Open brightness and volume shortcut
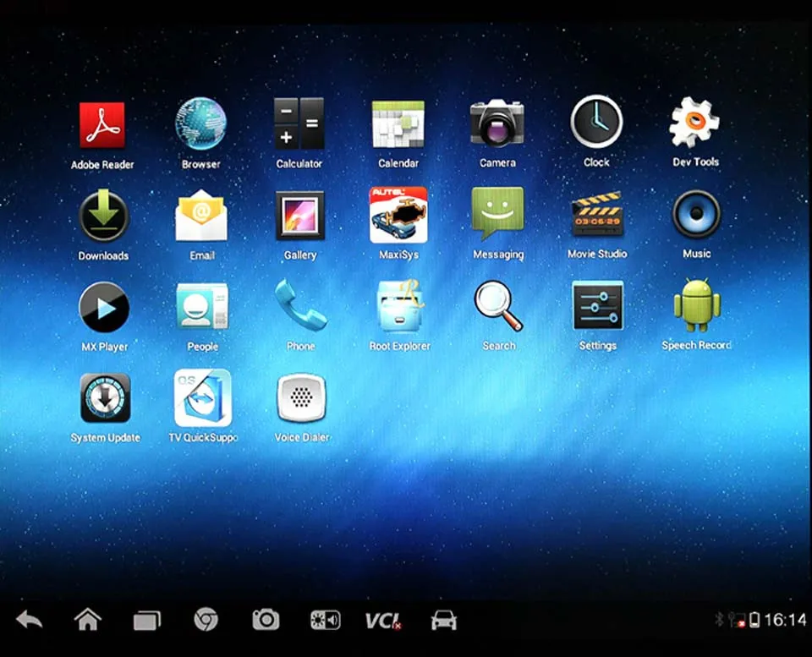Image resolution: width=812 pixels, height=657 pixels. click(x=325, y=621)
